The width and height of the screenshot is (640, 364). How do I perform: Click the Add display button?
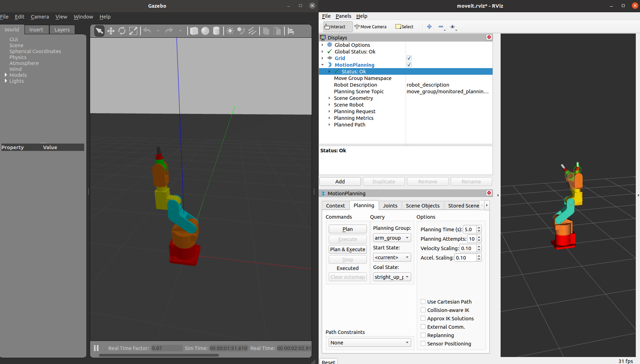[340, 182]
